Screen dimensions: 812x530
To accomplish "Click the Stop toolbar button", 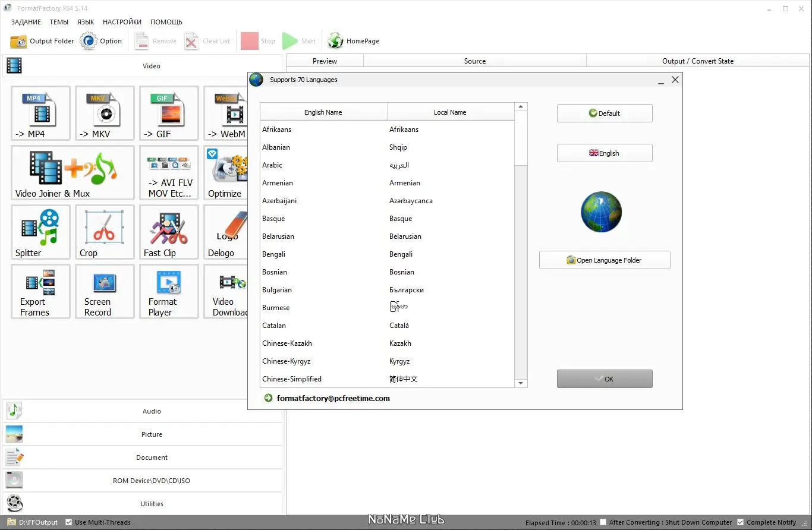I will (x=258, y=41).
